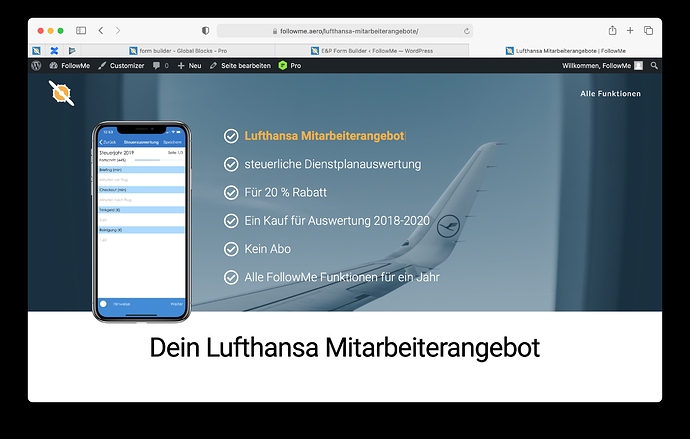
Task: Open the third pinned tab
Action: (x=72, y=51)
